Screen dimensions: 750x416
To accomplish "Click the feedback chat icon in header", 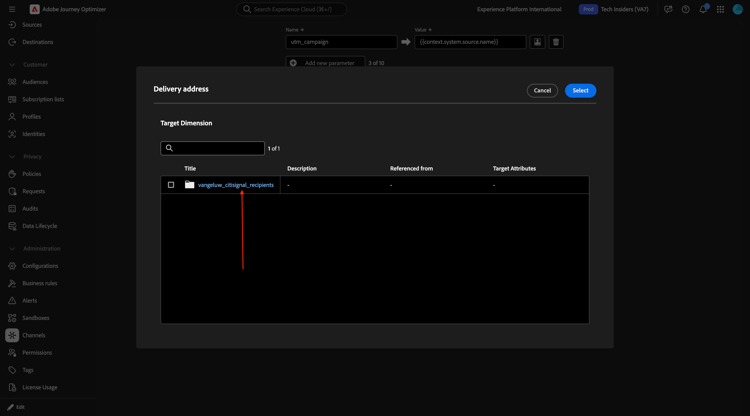I will (x=668, y=9).
